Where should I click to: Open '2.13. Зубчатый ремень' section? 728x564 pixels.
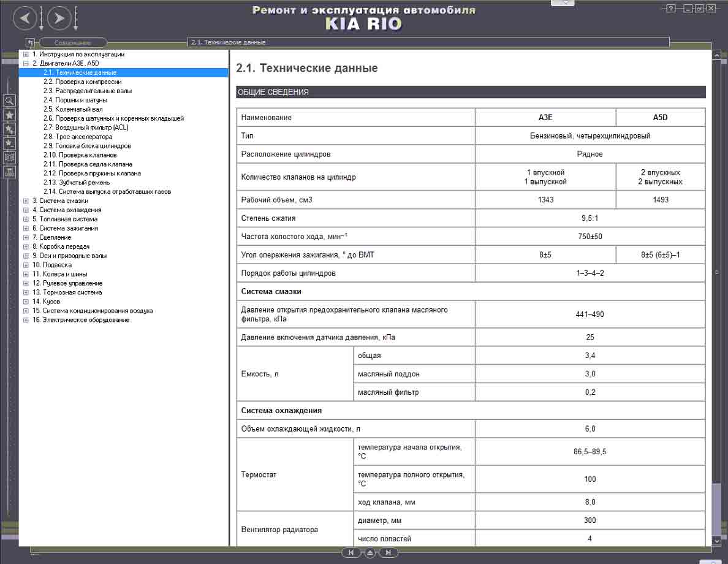point(77,183)
